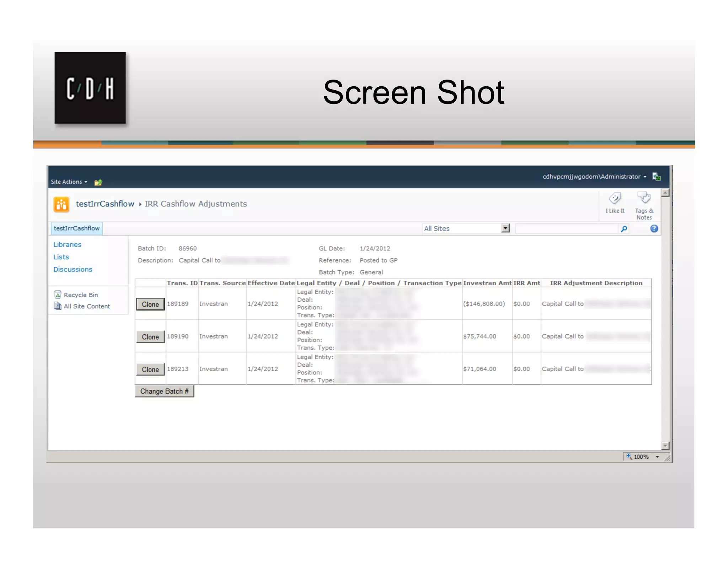
Task: Expand the All Sites scope dropdown
Action: point(505,228)
